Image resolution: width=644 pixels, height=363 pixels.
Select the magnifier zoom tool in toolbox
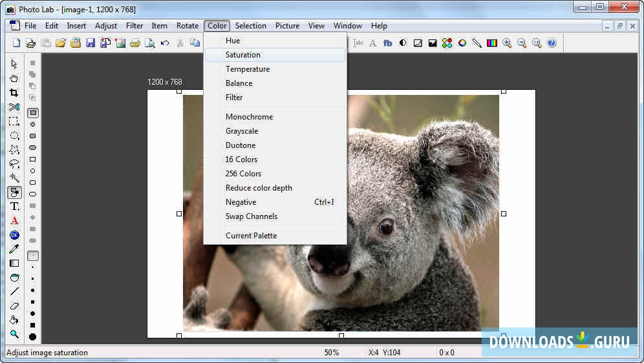pos(14,335)
